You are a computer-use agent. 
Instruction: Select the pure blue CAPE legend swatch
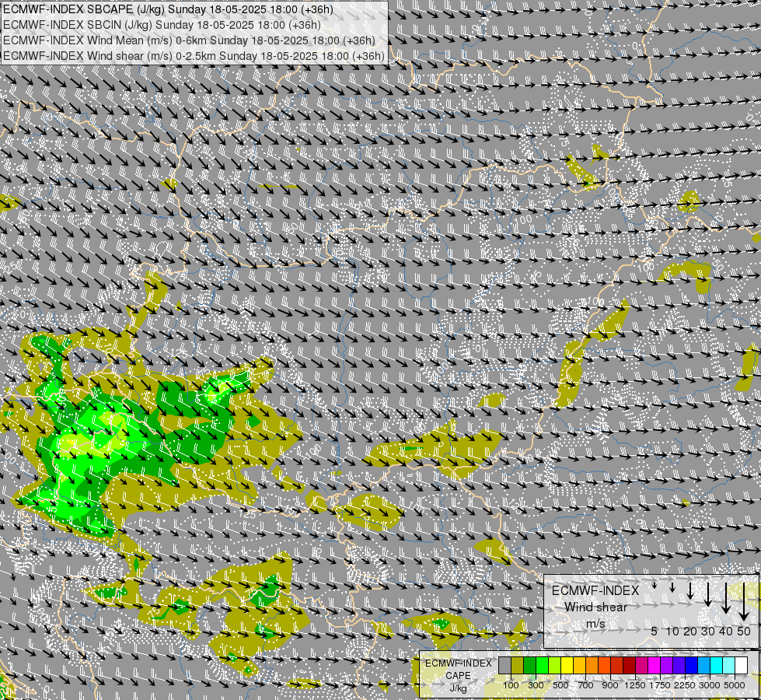click(x=692, y=665)
